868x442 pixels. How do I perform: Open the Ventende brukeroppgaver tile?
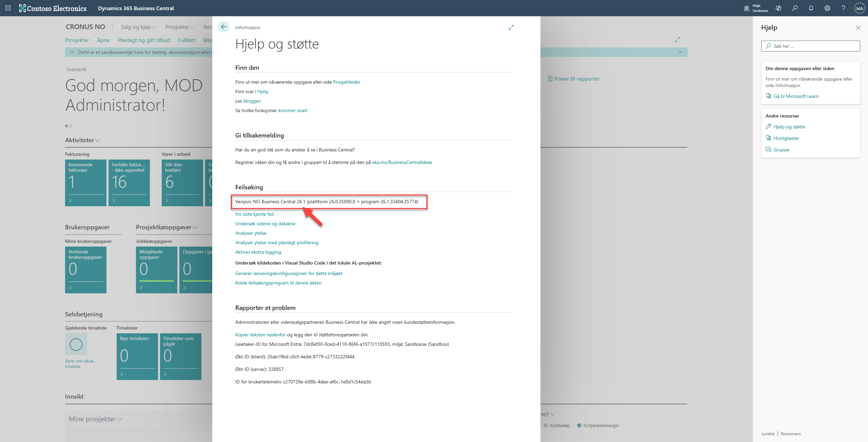(x=86, y=270)
